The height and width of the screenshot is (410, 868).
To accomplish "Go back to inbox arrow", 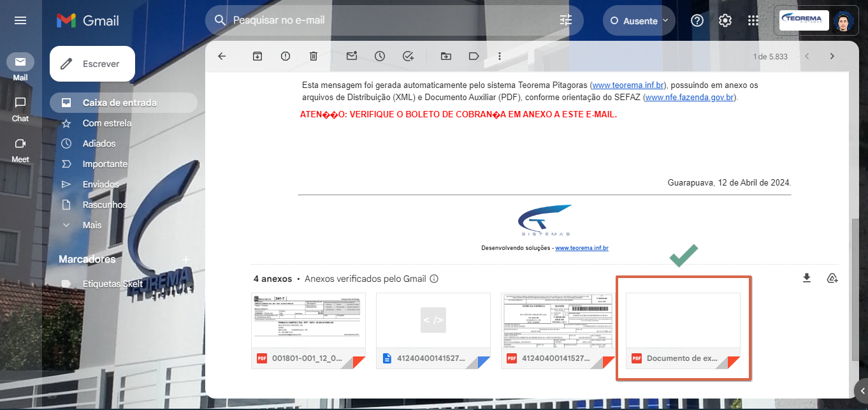I will coord(222,56).
